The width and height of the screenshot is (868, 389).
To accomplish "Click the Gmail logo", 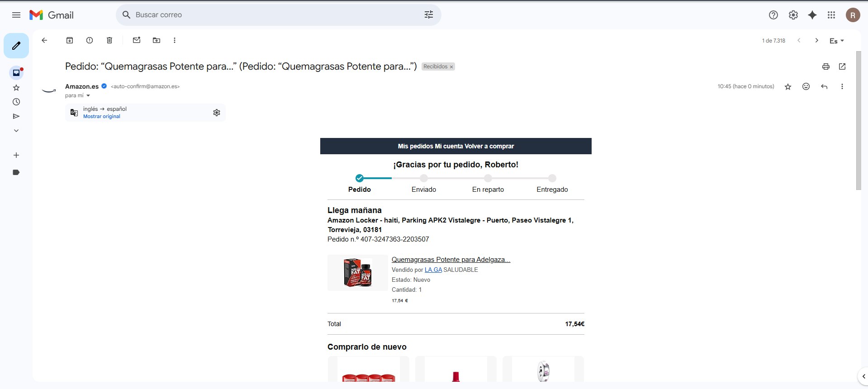I will [52, 15].
